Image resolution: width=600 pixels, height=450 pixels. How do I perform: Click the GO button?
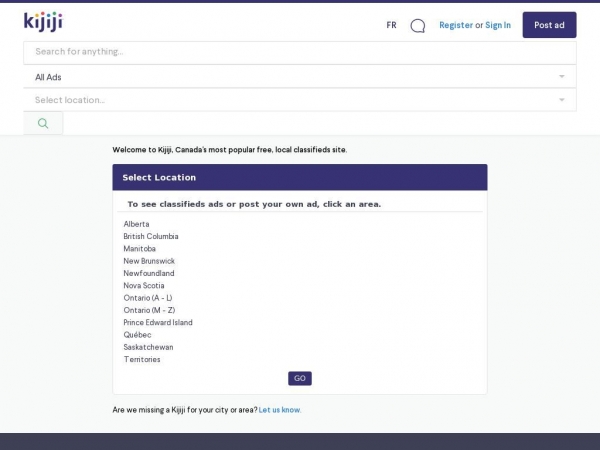(x=300, y=378)
